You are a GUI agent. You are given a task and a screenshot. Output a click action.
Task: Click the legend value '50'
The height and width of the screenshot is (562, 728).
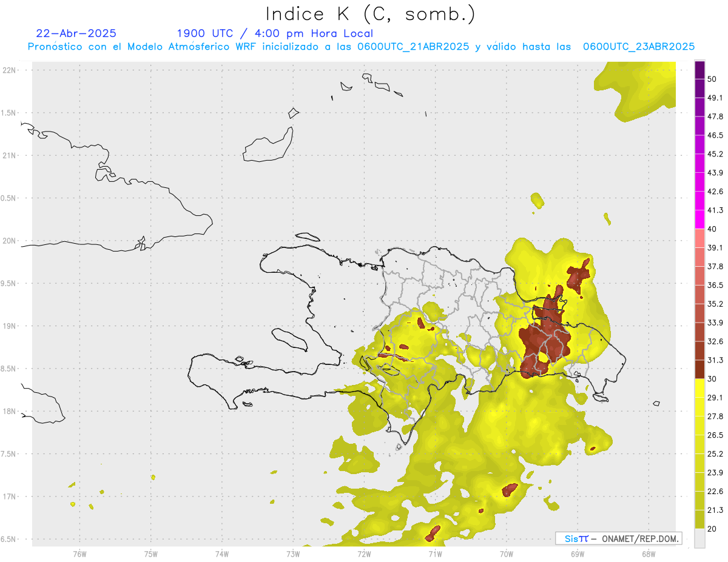coord(712,79)
